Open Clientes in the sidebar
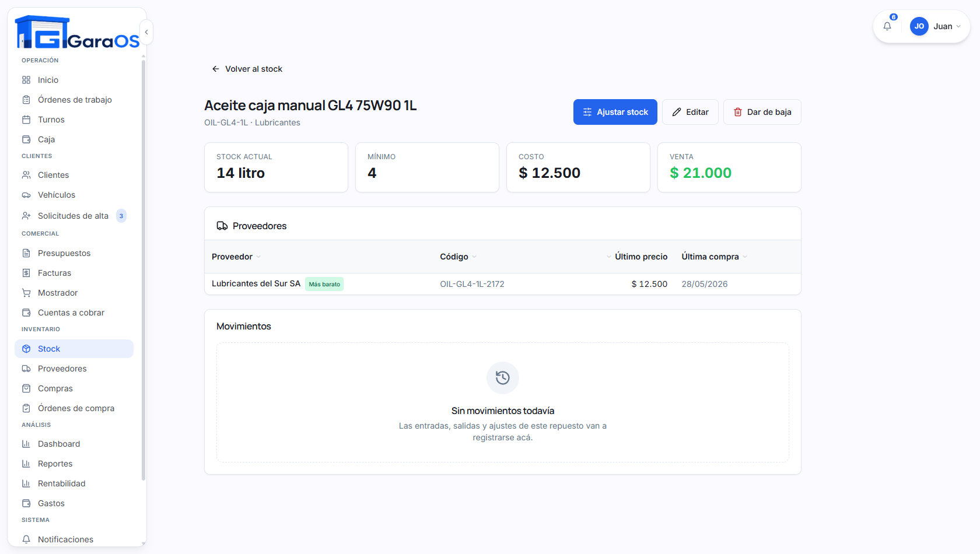The image size is (980, 554). 74,175
